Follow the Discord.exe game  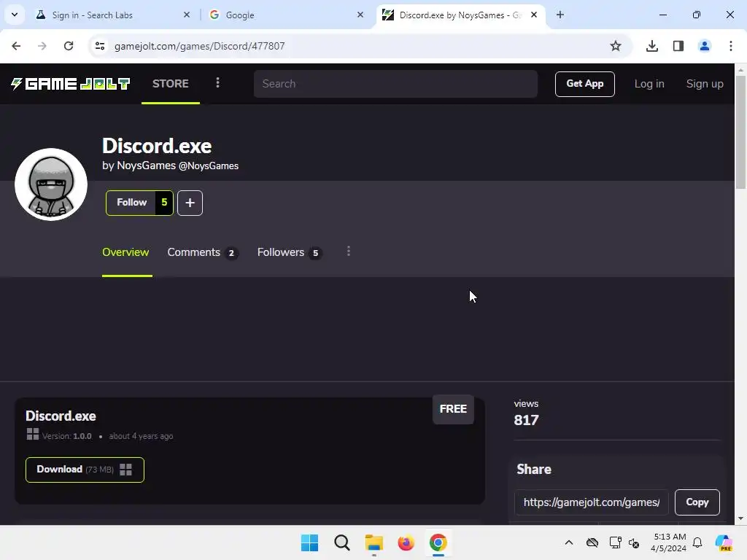(x=131, y=203)
